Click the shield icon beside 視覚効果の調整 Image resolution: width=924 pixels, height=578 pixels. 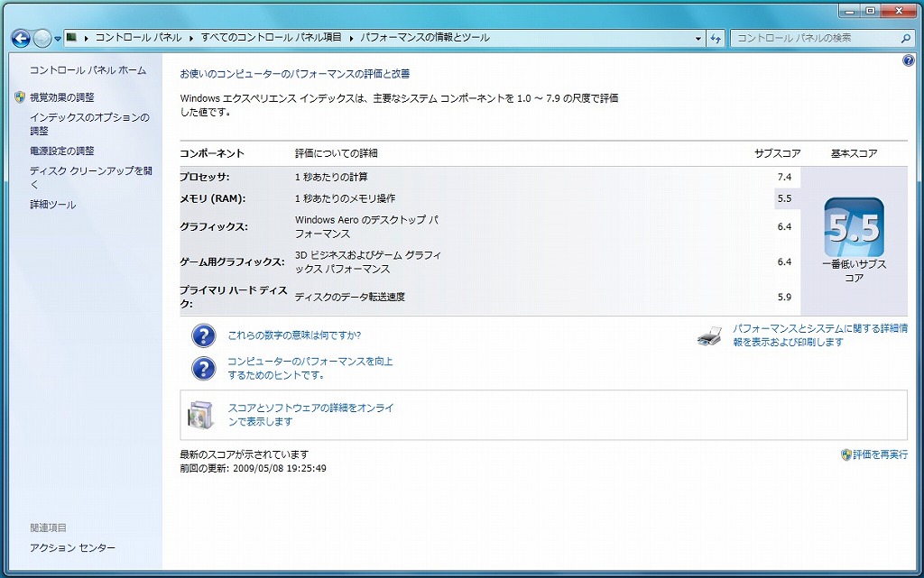tap(20, 97)
